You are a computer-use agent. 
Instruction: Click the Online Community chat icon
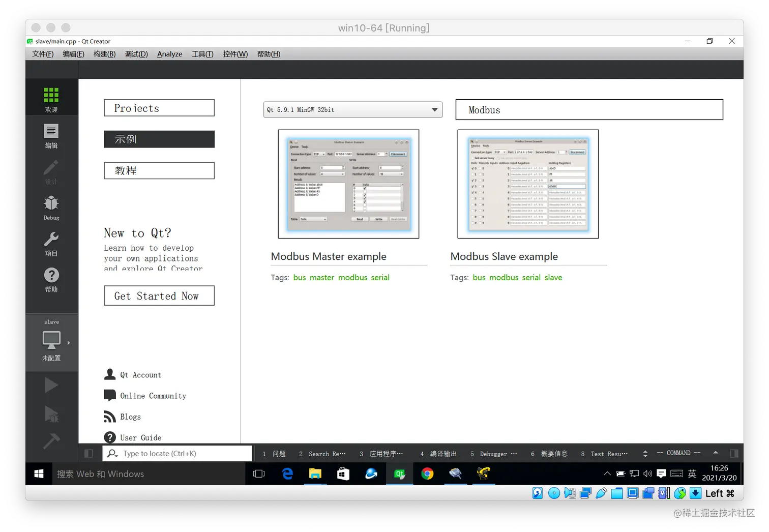(110, 395)
